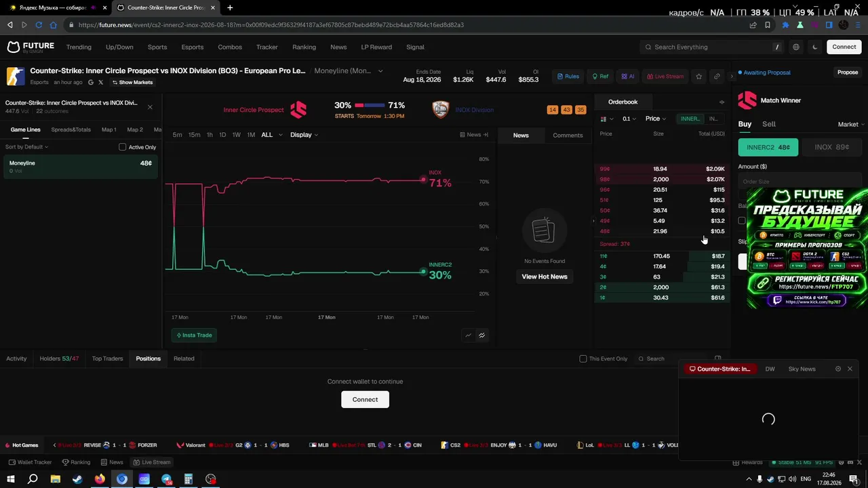Click the Moneyline 48¢ market row
The height and width of the screenshot is (488, 868).
(80, 167)
